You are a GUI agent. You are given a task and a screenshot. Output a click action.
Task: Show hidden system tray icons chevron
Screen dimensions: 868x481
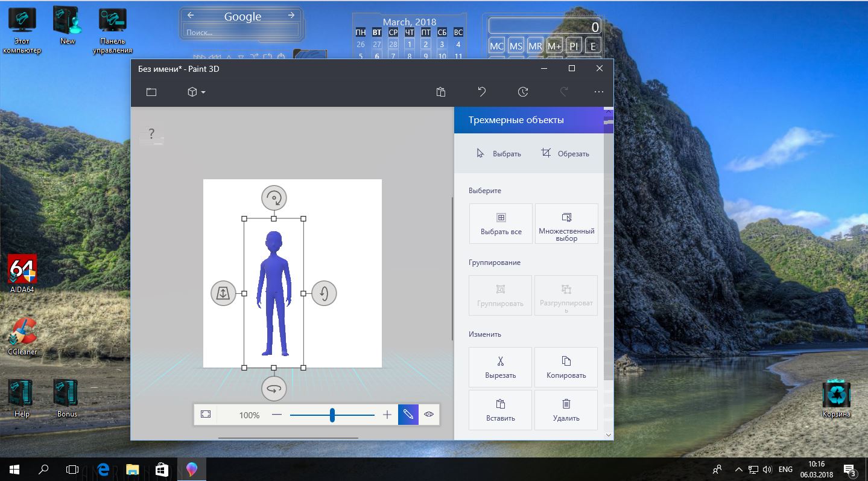point(738,469)
